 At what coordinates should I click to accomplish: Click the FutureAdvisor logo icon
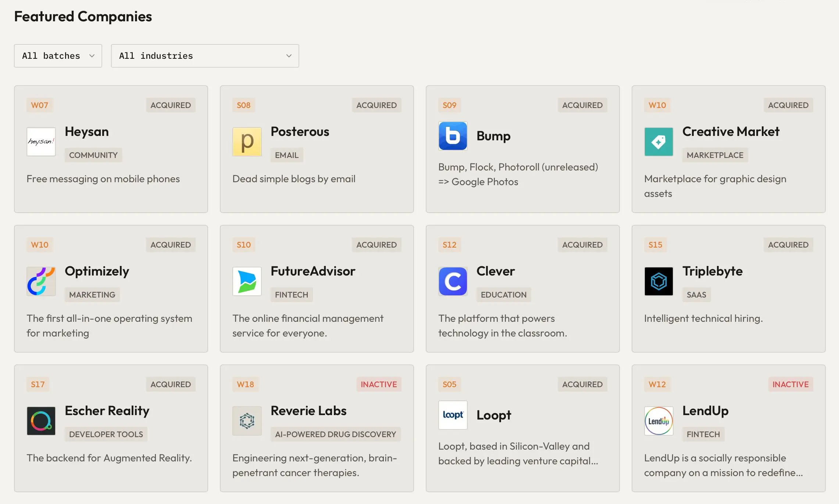pos(247,281)
